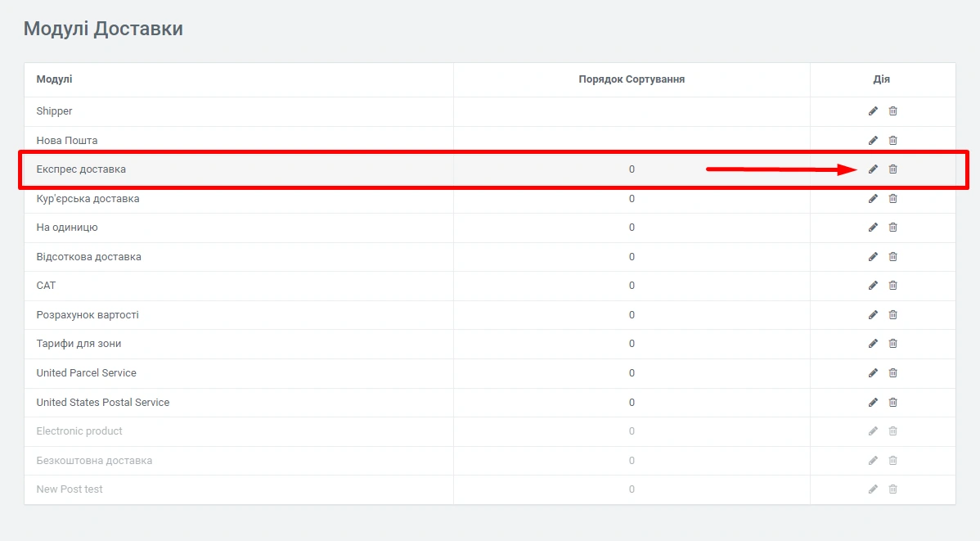Delete disabled Безкоштовна доставка module
The image size is (980, 541).
pyautogui.click(x=893, y=461)
